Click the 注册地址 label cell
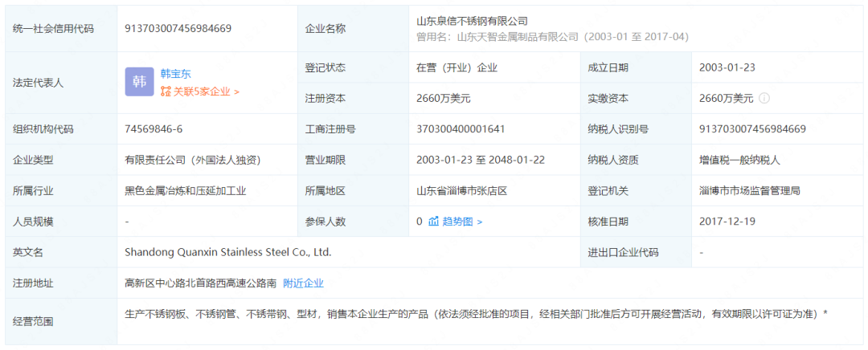This screenshot has width=868, height=350. pyautogui.click(x=61, y=283)
